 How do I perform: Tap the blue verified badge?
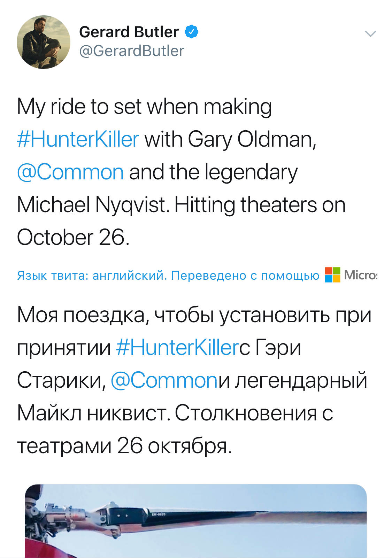191,32
